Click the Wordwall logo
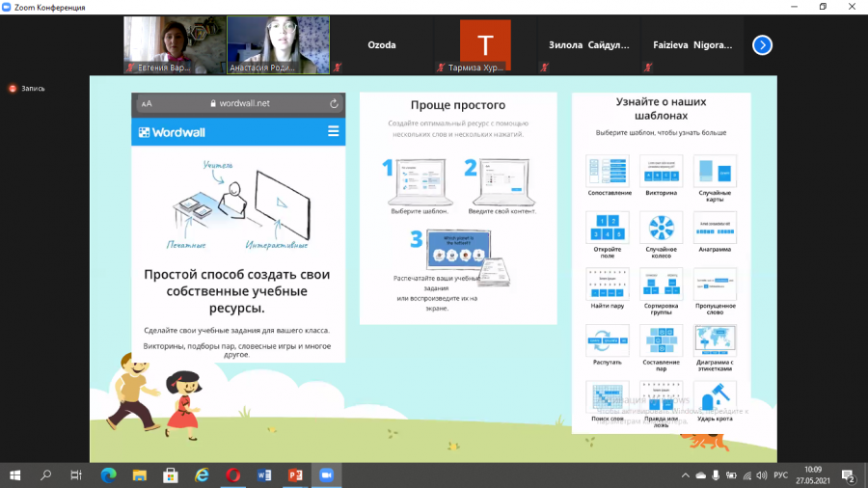This screenshot has width=868, height=488. click(x=172, y=132)
